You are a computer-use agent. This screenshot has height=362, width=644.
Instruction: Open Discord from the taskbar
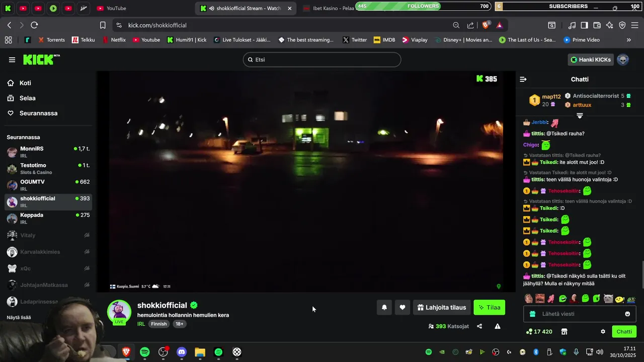tap(182, 352)
